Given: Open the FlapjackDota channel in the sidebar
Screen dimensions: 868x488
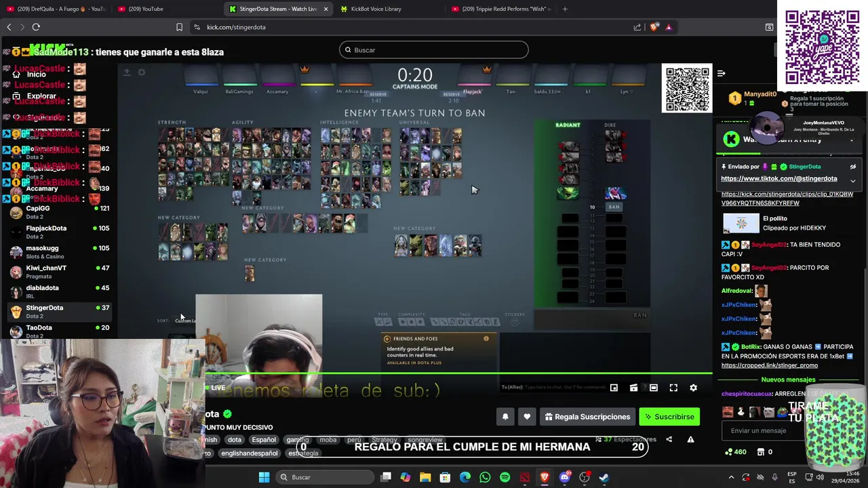Looking at the screenshot, I should [x=60, y=232].
